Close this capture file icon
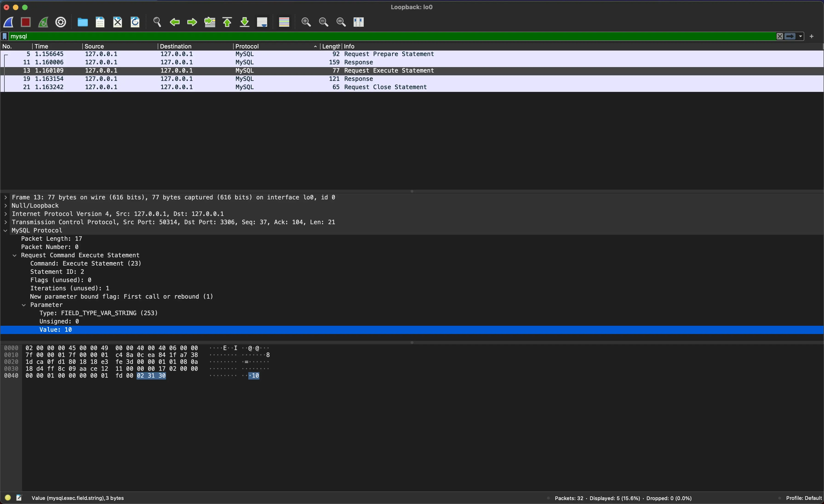Screen dimensions: 824x504 point(117,22)
